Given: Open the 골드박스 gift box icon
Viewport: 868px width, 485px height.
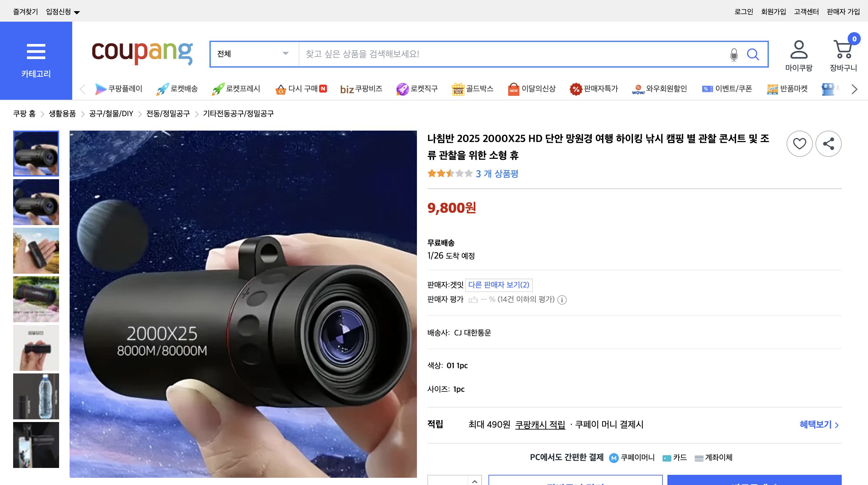Looking at the screenshot, I should (458, 89).
